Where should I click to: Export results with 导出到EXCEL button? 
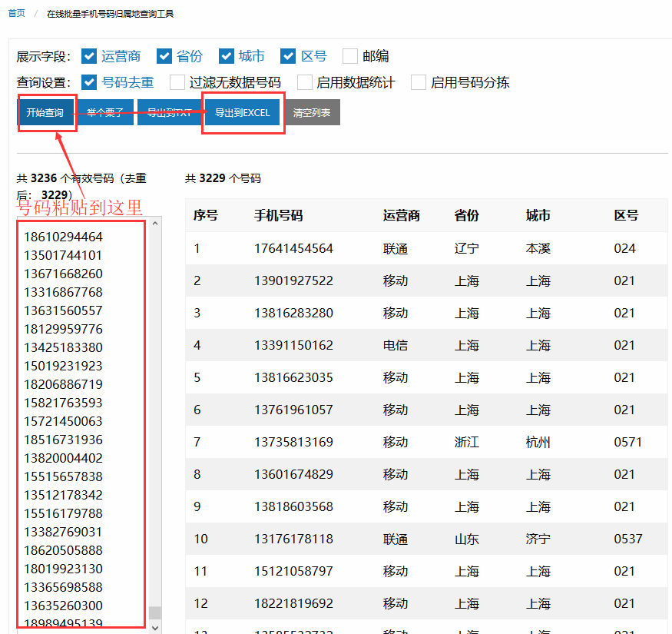coord(242,112)
